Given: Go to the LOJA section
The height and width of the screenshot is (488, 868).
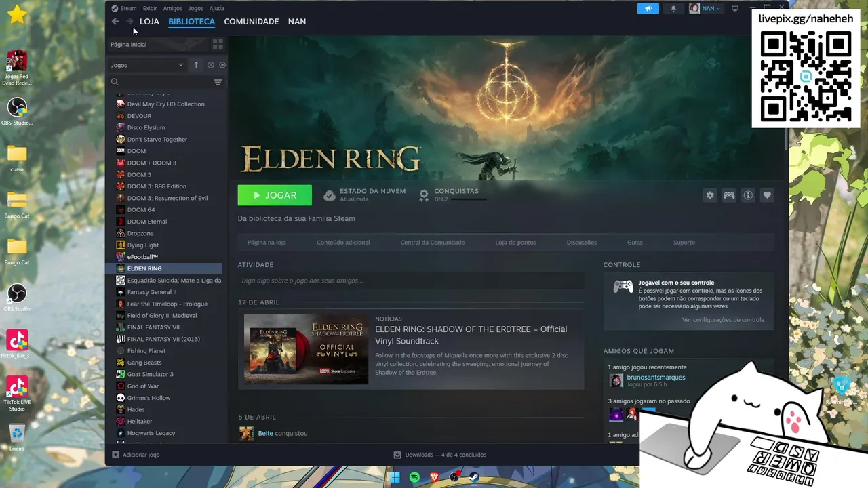Looking at the screenshot, I should [x=149, y=22].
